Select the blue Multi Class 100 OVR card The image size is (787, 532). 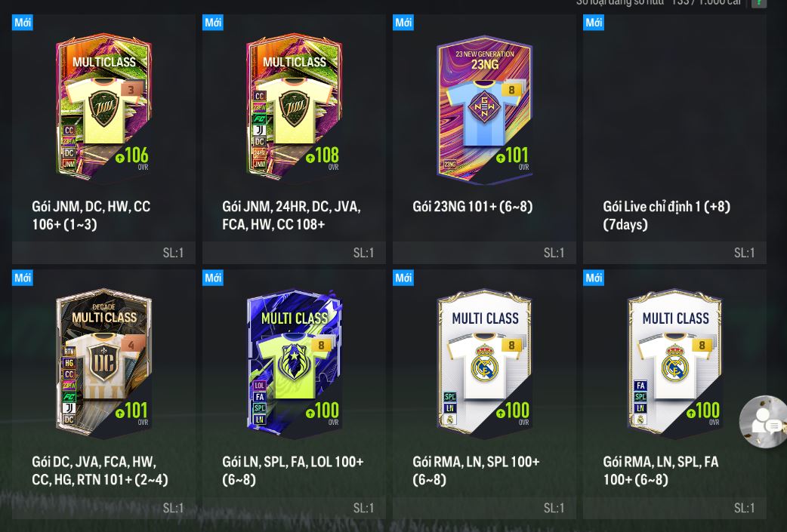pyautogui.click(x=294, y=362)
